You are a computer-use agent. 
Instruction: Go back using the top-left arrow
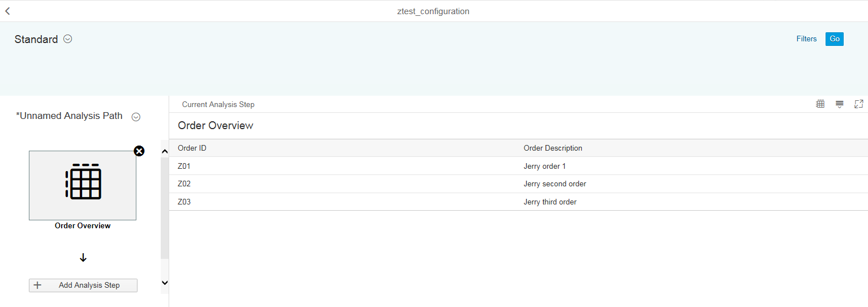(x=7, y=11)
